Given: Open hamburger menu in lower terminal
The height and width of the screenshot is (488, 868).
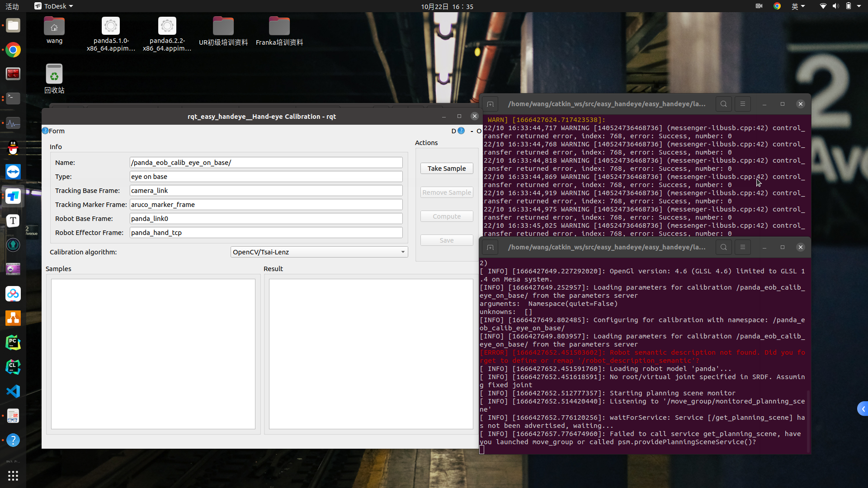Looking at the screenshot, I should click(743, 247).
